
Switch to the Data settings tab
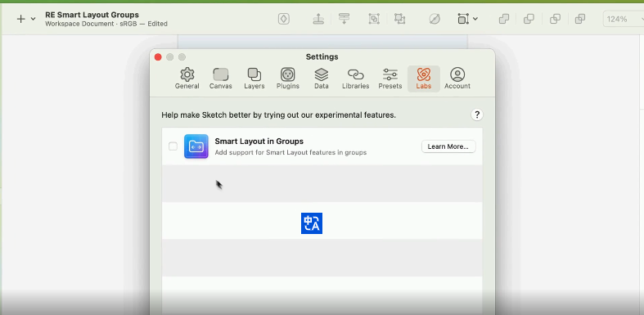pyautogui.click(x=321, y=79)
